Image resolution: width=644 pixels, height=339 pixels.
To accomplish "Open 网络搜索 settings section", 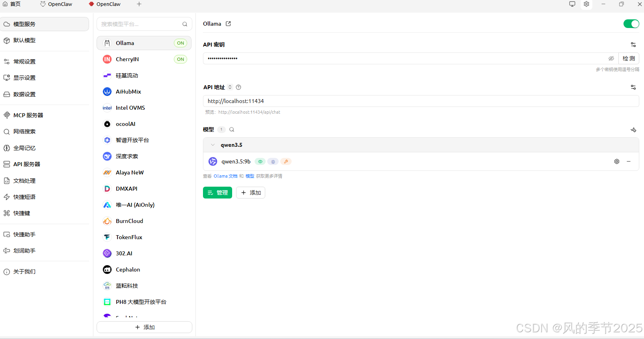I will point(45,131).
